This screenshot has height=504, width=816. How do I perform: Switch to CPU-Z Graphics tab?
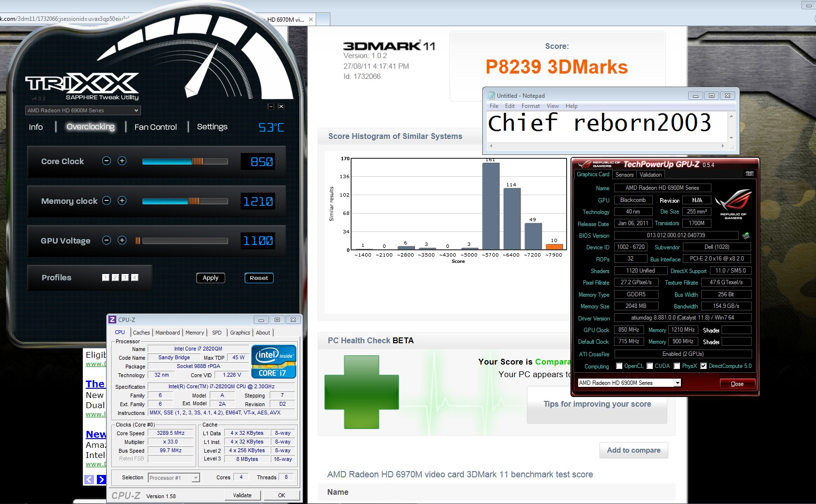240,333
